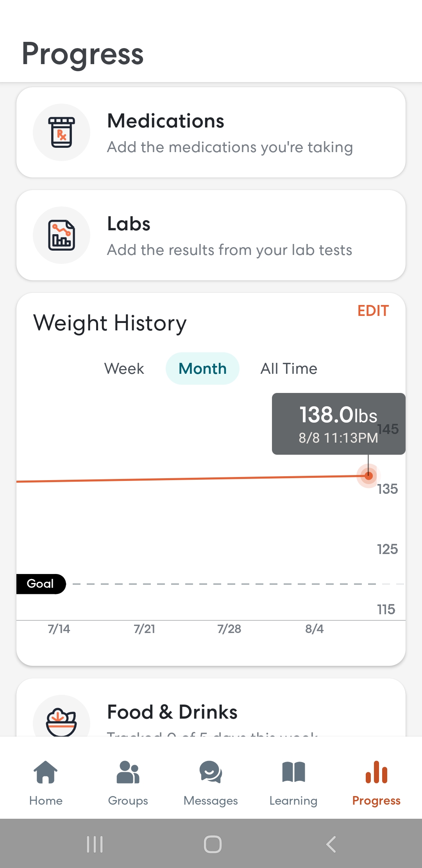Screen dimensions: 422x868
Task: Open the Learning book icon
Action: pos(293,772)
